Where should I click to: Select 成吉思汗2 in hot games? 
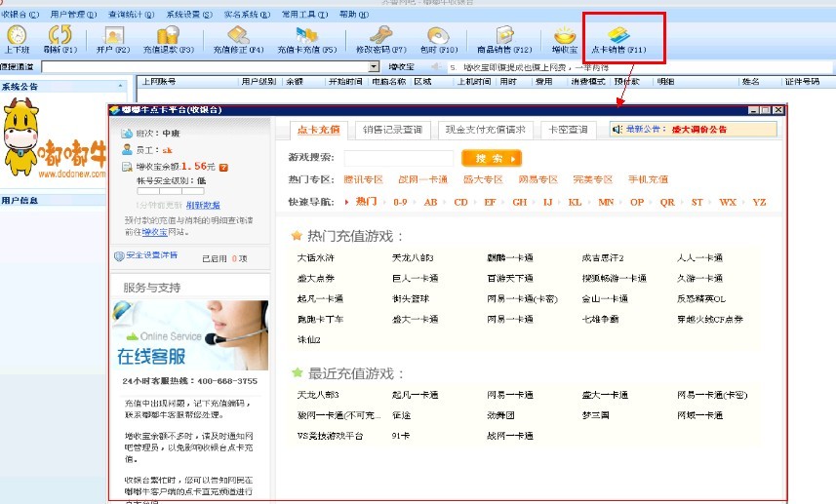coord(603,258)
